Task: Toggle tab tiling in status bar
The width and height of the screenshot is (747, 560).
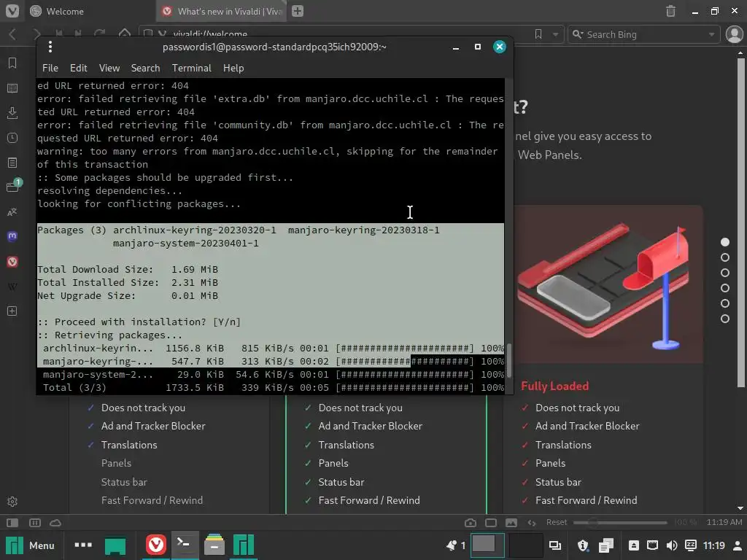Action: (x=35, y=523)
